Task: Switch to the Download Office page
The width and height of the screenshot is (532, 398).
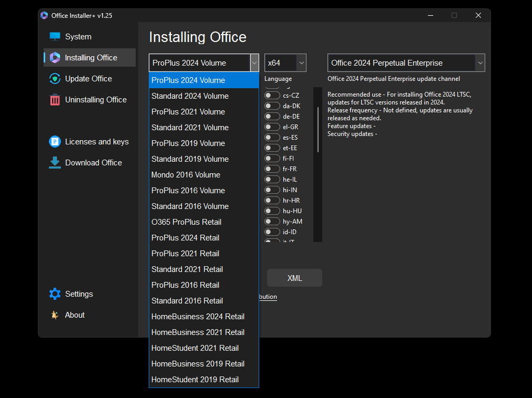Action: coord(89,163)
